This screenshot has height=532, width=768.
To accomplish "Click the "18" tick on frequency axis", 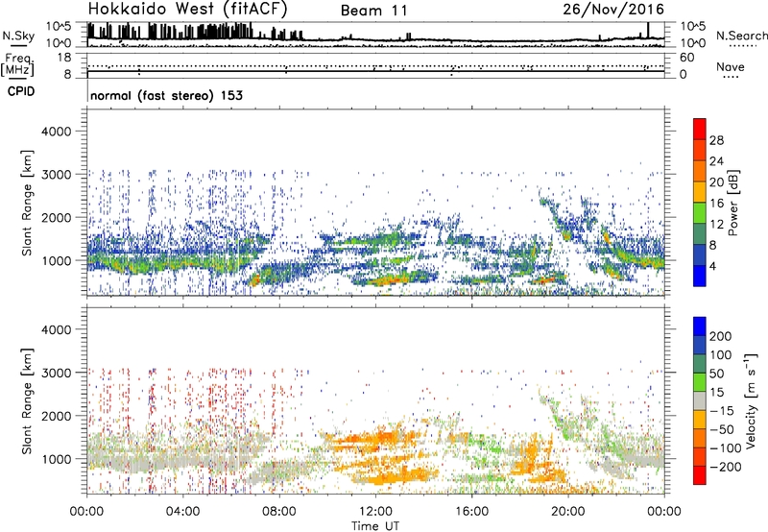I will point(64,58).
